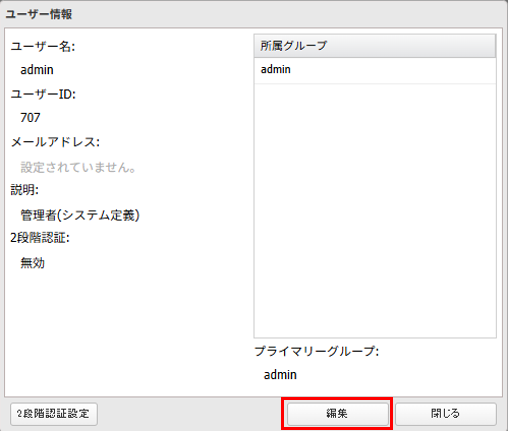Viewport: 508px width, 431px height.
Task: Click the ユーザー名: label
Action: (x=43, y=46)
